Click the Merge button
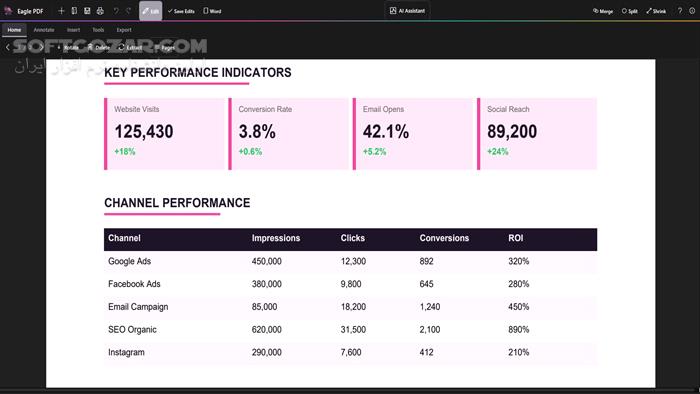 click(603, 11)
